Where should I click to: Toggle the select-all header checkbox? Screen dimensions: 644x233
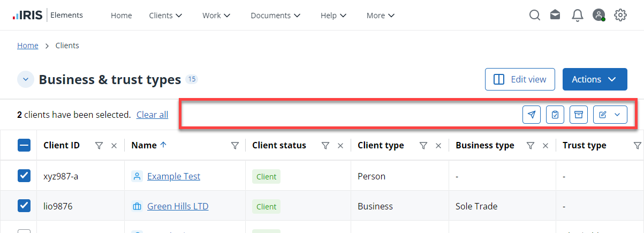click(24, 145)
